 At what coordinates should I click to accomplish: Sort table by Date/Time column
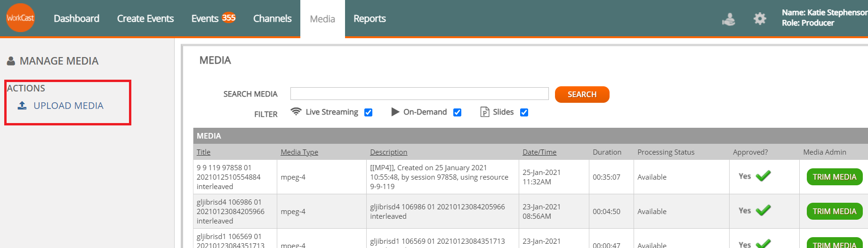(x=539, y=152)
